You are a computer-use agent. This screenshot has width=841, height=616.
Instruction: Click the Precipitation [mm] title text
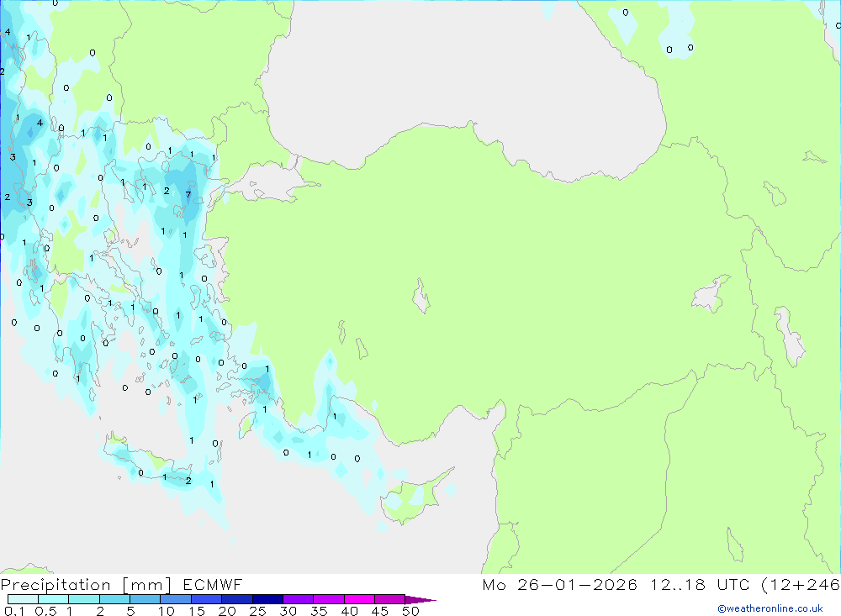click(86, 584)
